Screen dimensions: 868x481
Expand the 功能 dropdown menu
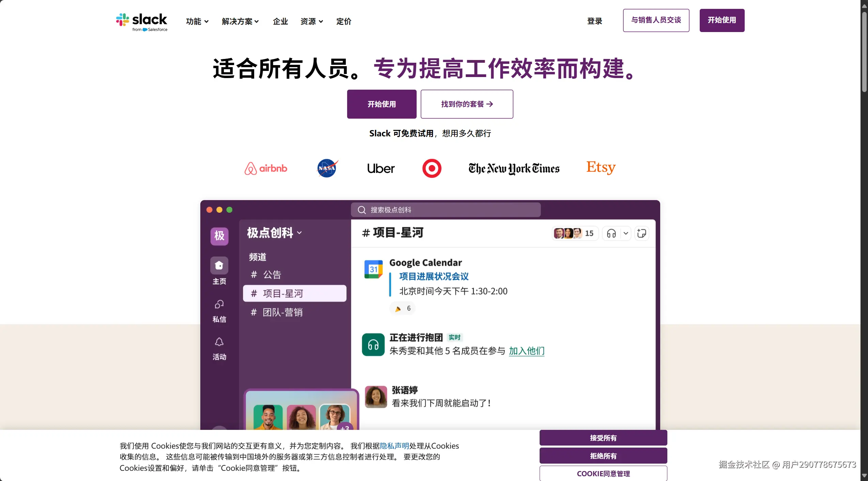pos(197,21)
